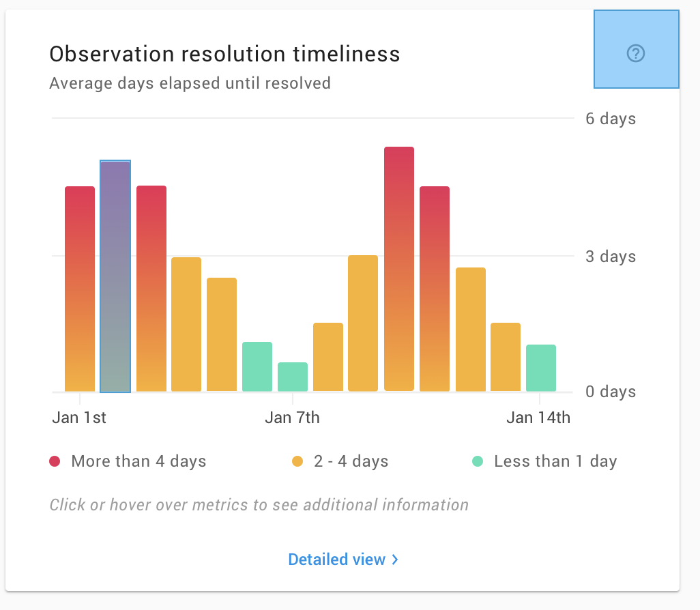The width and height of the screenshot is (700, 610).
Task: Click the Jan 14th axis label
Action: [x=538, y=417]
